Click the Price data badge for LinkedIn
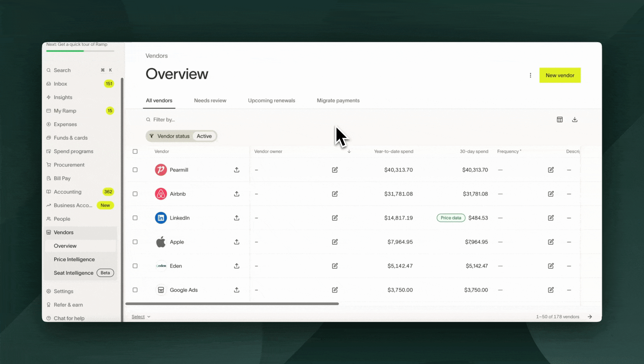 (x=451, y=218)
